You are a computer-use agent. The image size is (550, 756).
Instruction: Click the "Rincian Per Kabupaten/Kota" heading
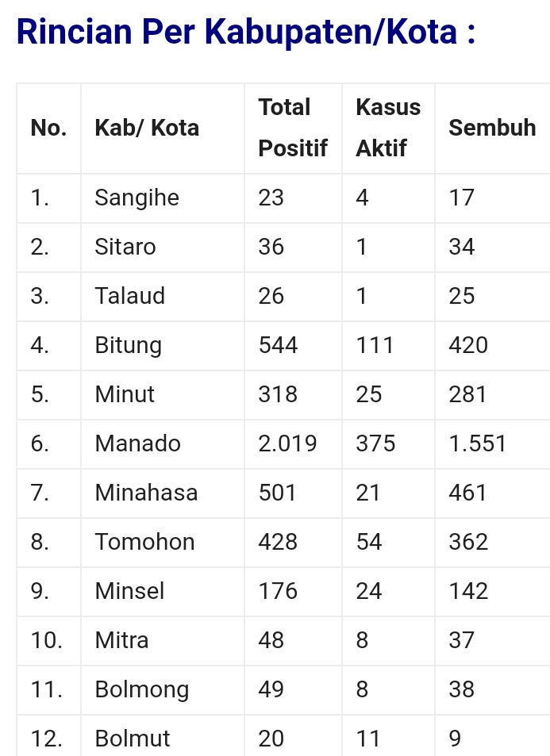[x=245, y=32]
